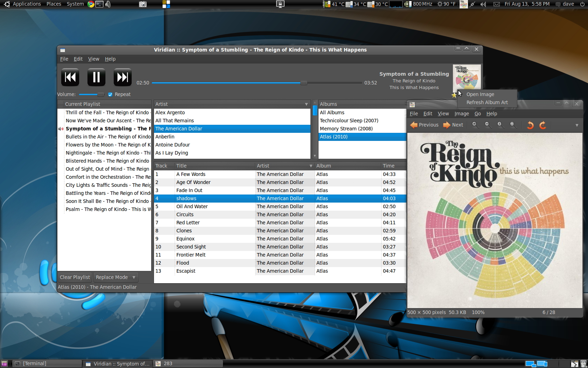Pause playback with the pause button
Screen dimensions: 588x368
coord(96,77)
